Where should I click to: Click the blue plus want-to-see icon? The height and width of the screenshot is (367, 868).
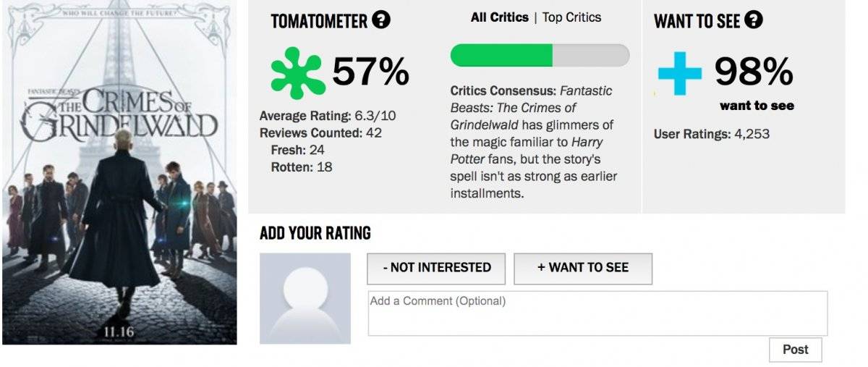pos(680,72)
